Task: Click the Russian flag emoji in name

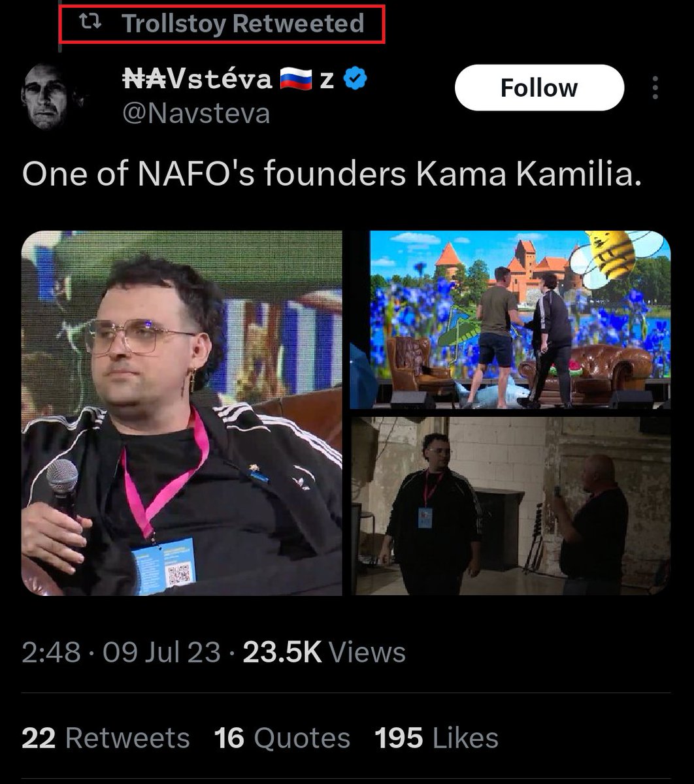Action: [296, 80]
